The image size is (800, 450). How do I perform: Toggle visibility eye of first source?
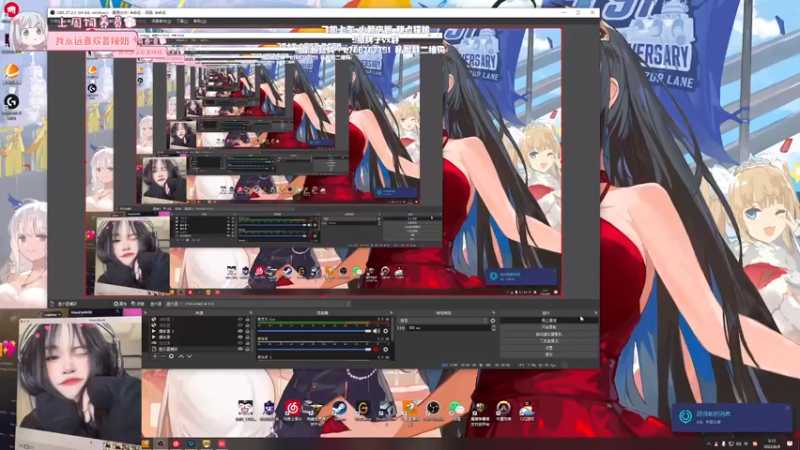click(240, 321)
